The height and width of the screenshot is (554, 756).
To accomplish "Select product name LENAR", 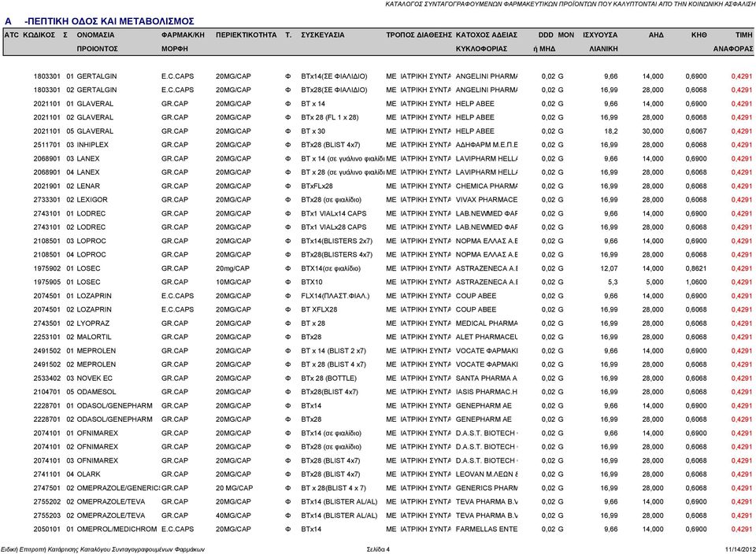I will [x=88, y=186].
